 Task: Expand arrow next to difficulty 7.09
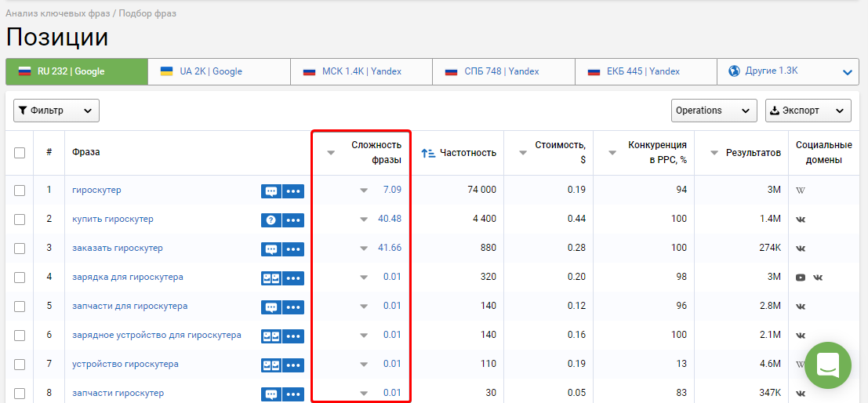pos(364,191)
